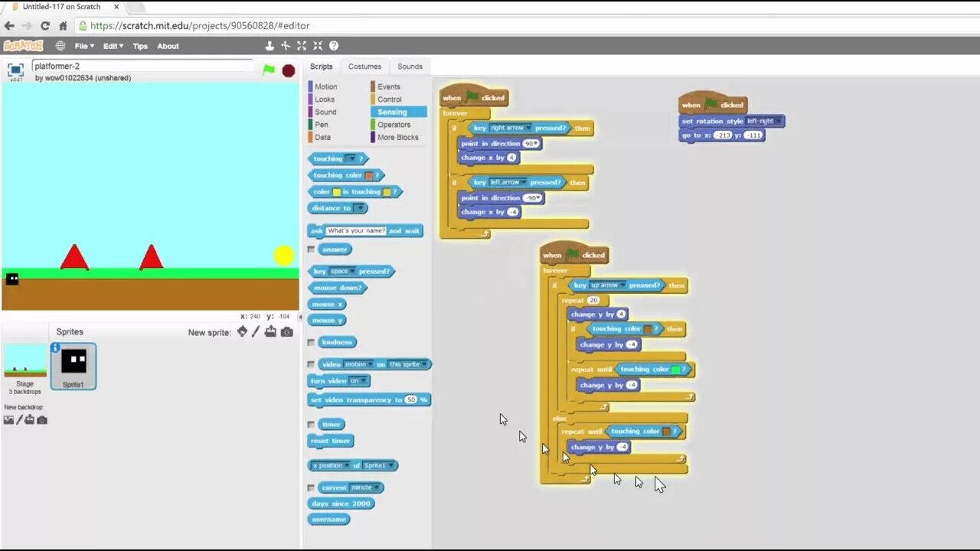Click the first swatch in color is touching block

click(x=336, y=192)
